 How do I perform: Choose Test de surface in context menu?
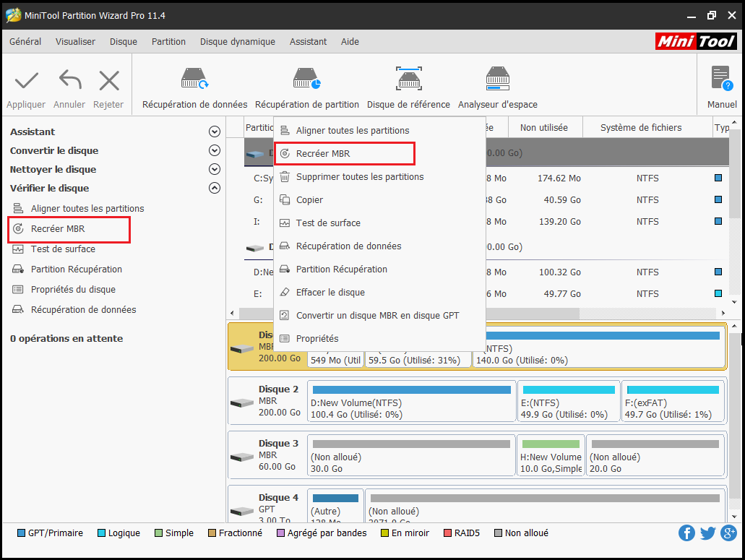click(379, 223)
